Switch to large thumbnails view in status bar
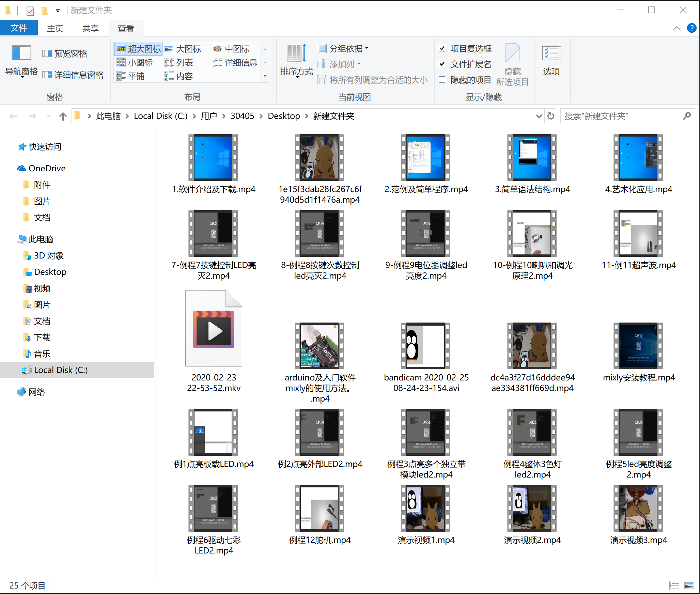700x594 pixels. (689, 585)
